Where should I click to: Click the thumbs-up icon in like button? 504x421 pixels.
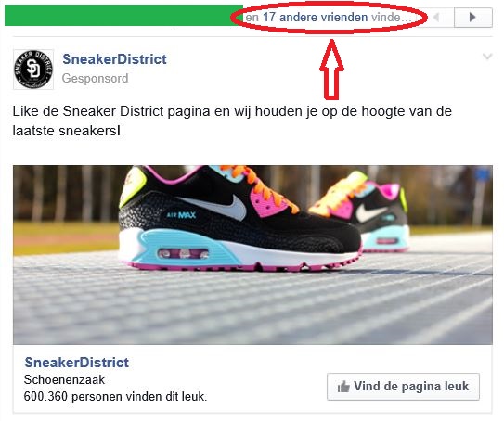click(x=343, y=387)
